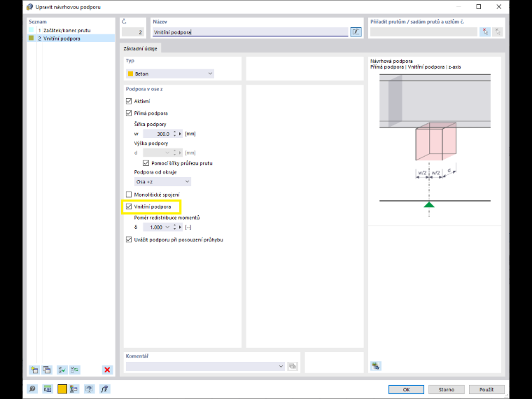Toggle the Aktivní checkbox
Viewport: 532px width, 399px height.
pos(129,101)
